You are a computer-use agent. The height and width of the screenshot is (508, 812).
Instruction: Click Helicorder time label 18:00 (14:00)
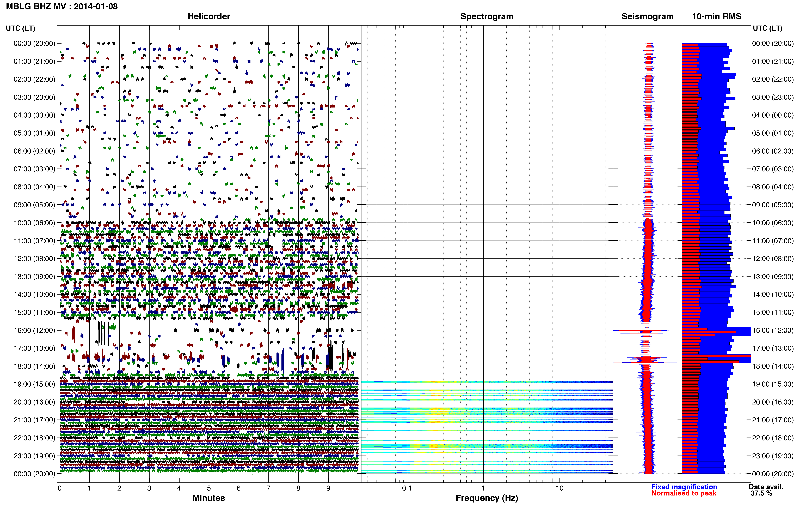click(34, 366)
